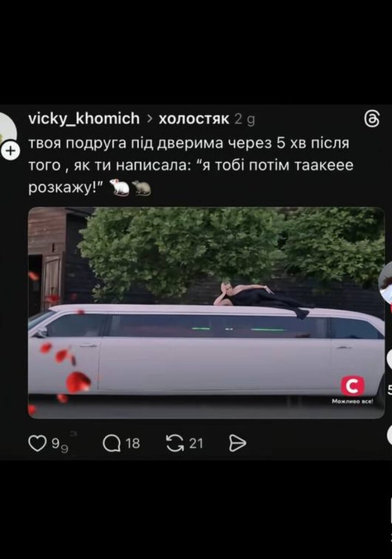
Task: Tap the Threads logo in the post corner
Action: tap(372, 118)
